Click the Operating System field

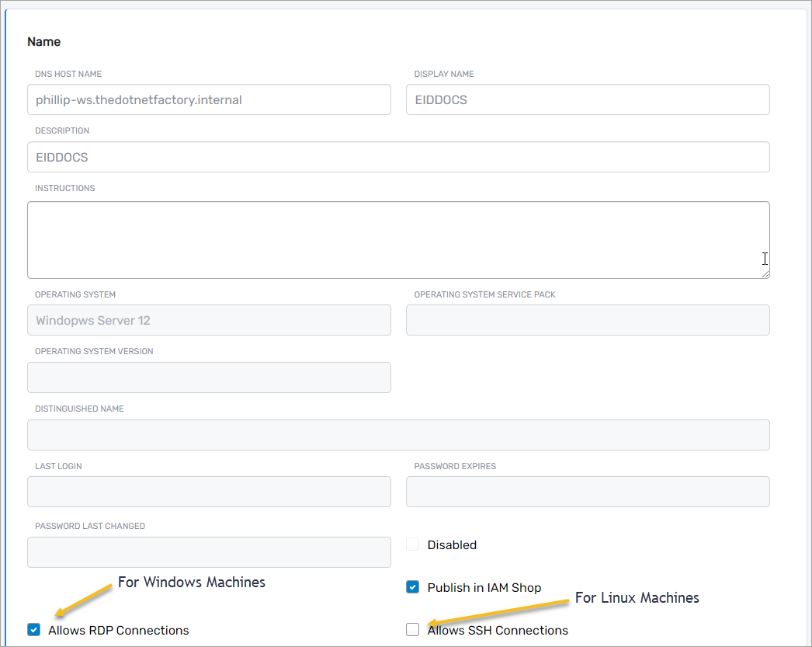(209, 320)
